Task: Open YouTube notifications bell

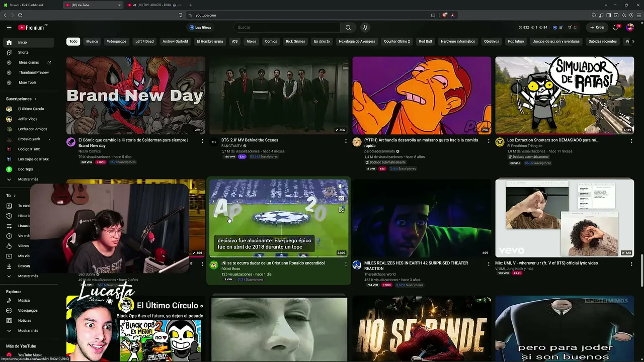Action: (x=615, y=28)
